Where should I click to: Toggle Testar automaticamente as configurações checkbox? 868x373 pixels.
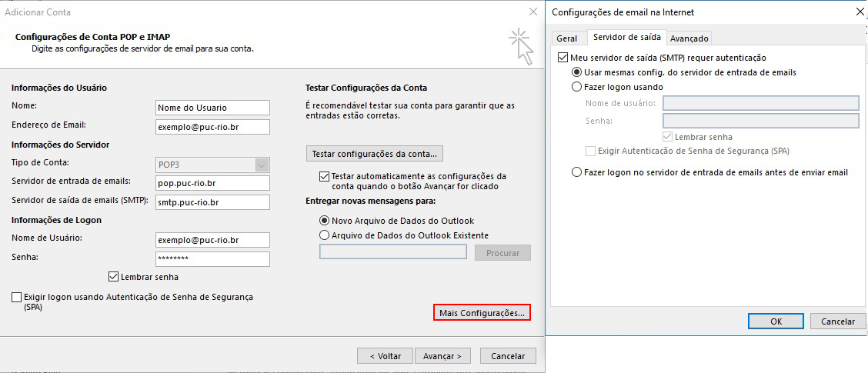tap(325, 176)
